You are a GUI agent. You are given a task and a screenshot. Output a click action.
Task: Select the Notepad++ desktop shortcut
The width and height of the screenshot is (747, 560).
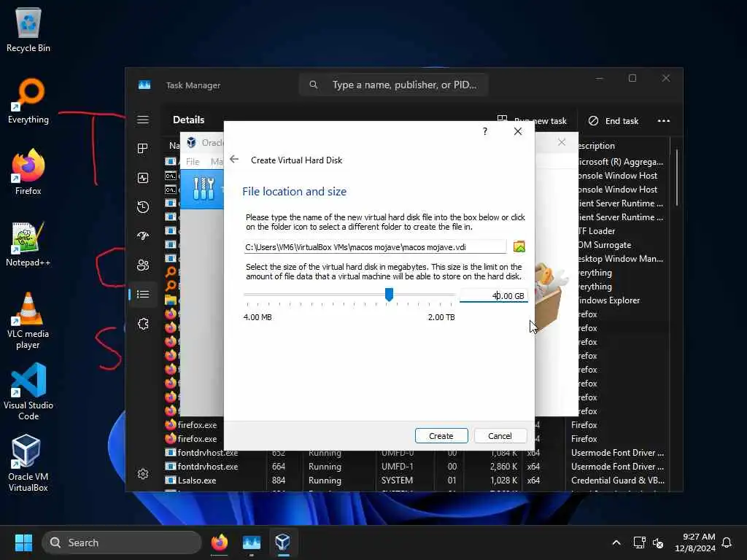tap(28, 244)
